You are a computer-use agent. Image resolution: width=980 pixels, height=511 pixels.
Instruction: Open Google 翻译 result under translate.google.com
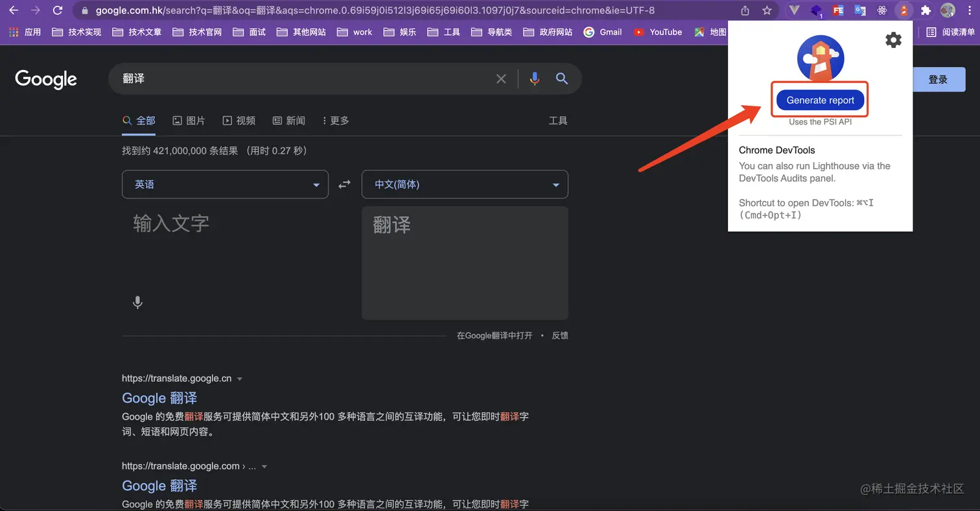pos(159,486)
